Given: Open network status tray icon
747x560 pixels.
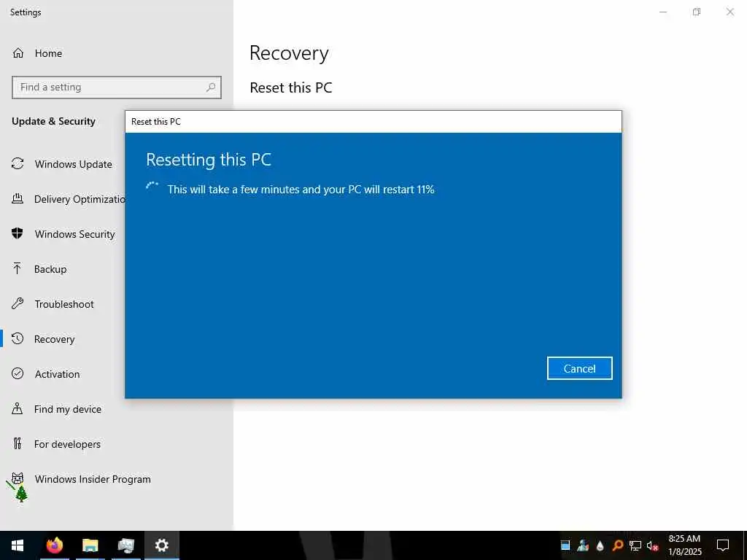Looking at the screenshot, I should pyautogui.click(x=635, y=545).
